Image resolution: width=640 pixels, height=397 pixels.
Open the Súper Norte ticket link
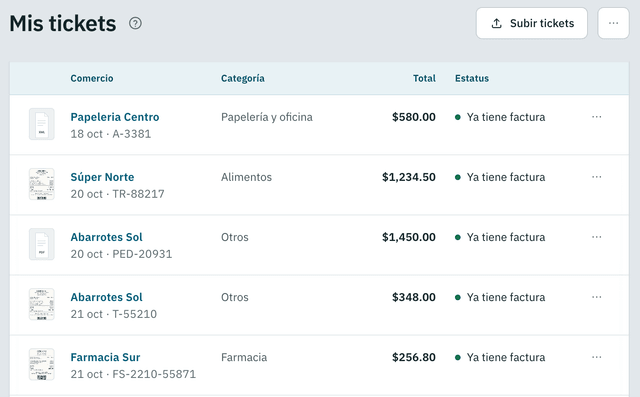click(x=102, y=177)
